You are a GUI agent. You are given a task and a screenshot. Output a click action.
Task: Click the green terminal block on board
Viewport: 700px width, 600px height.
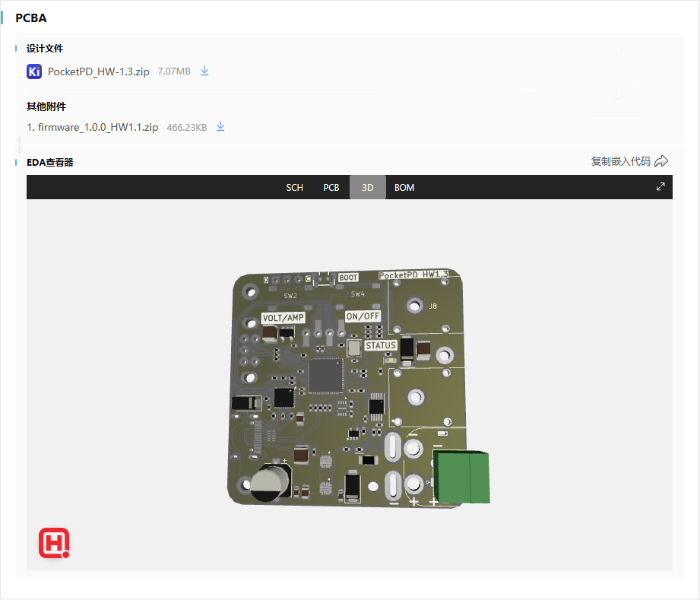tap(462, 476)
